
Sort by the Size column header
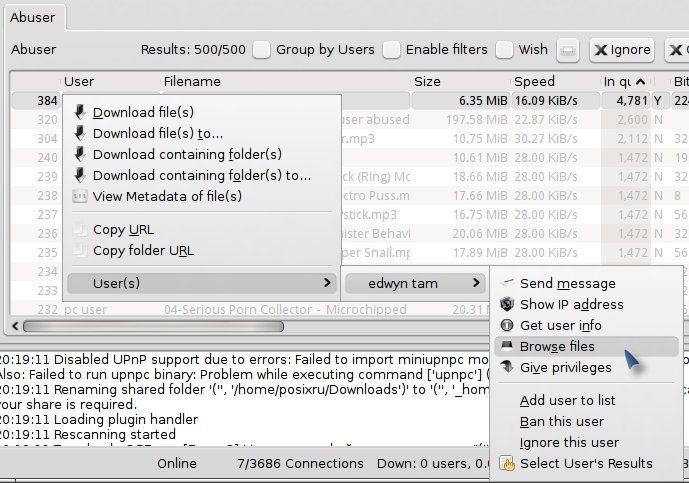[461, 82]
